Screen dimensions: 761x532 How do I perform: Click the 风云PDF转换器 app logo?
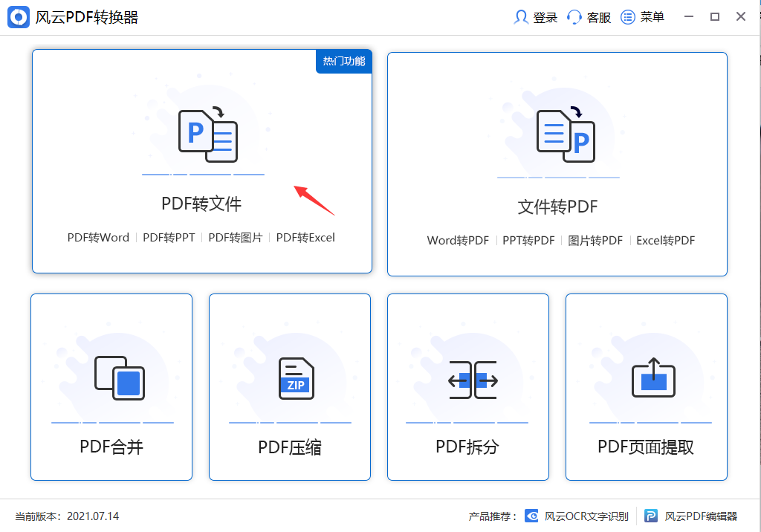[19, 17]
